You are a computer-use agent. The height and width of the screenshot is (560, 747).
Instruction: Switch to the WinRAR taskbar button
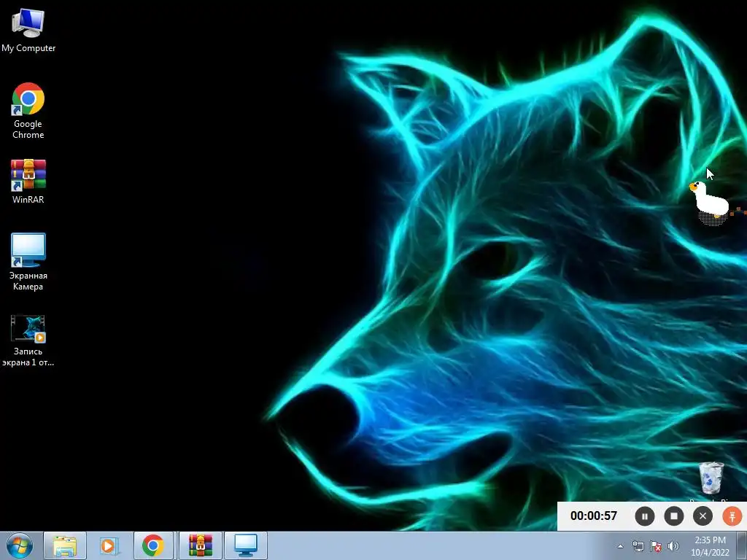201,545
